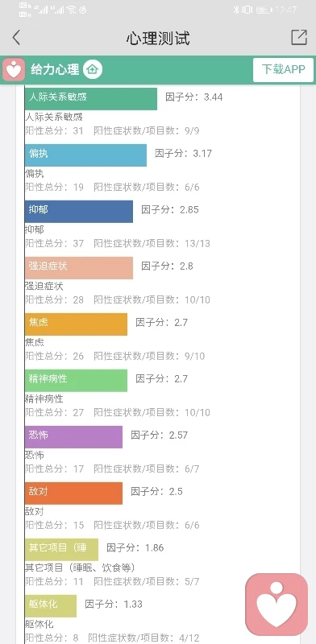This screenshot has width=316, height=644.
Task: Tap the Wi-Fi status bar icon
Action: [72, 10]
